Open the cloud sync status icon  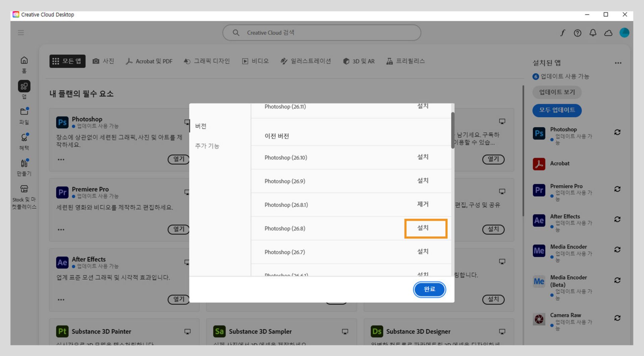(608, 33)
